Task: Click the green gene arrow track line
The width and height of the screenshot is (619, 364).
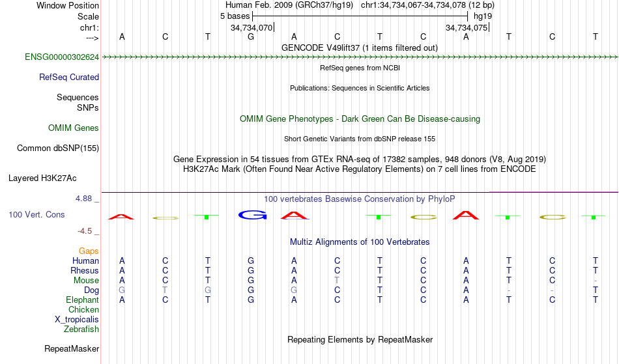Action: (360, 57)
